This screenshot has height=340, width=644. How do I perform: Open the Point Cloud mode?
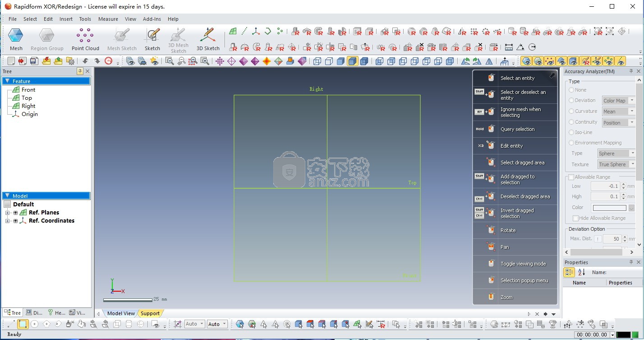coord(85,40)
